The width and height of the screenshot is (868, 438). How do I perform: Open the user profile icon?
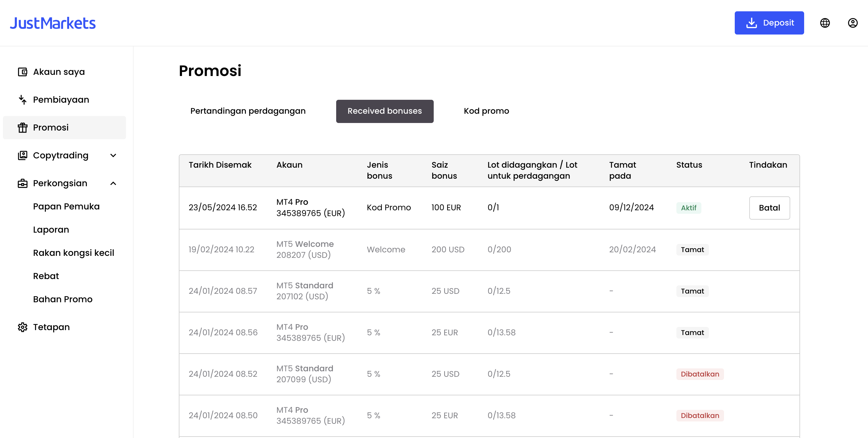coord(853,23)
